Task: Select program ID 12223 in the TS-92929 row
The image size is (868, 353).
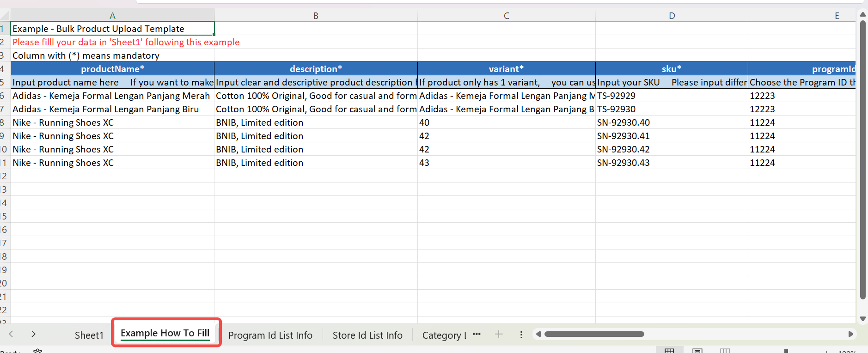Action: 801,96
